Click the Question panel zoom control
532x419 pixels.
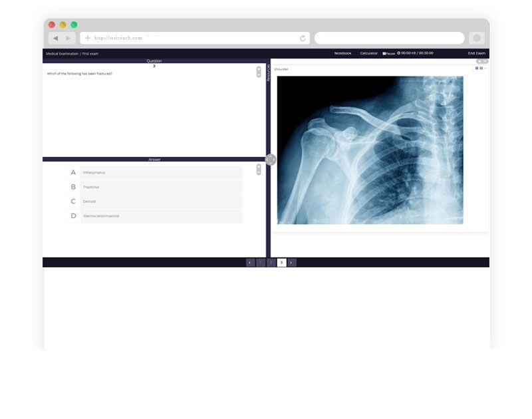[x=259, y=72]
